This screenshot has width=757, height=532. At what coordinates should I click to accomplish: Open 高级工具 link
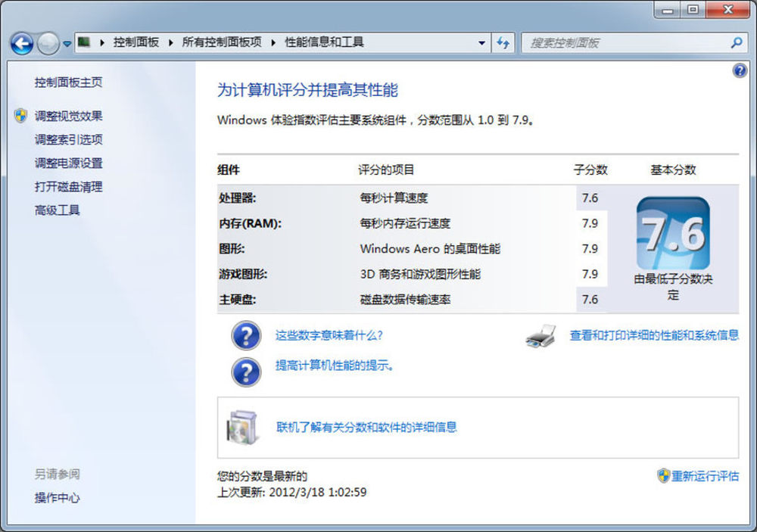(57, 210)
